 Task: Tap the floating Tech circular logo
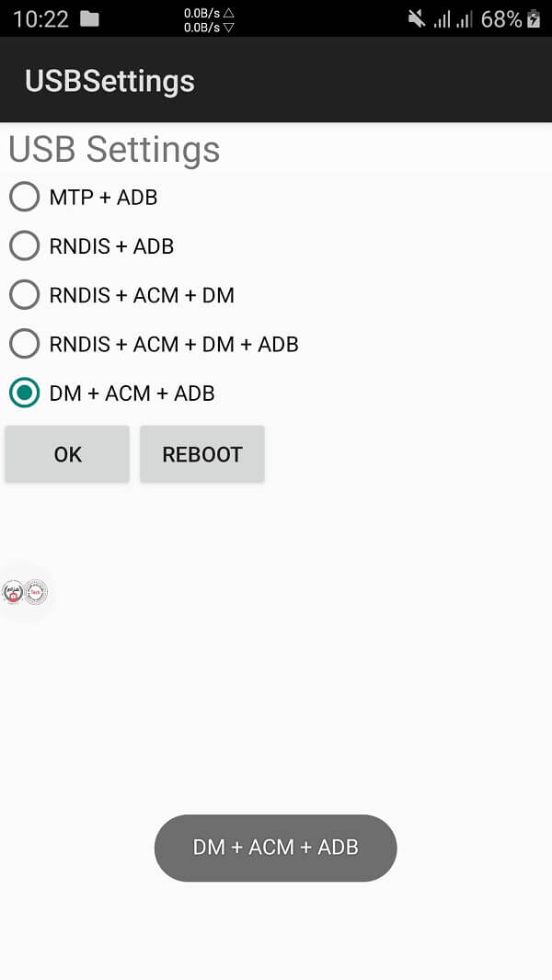(x=35, y=593)
